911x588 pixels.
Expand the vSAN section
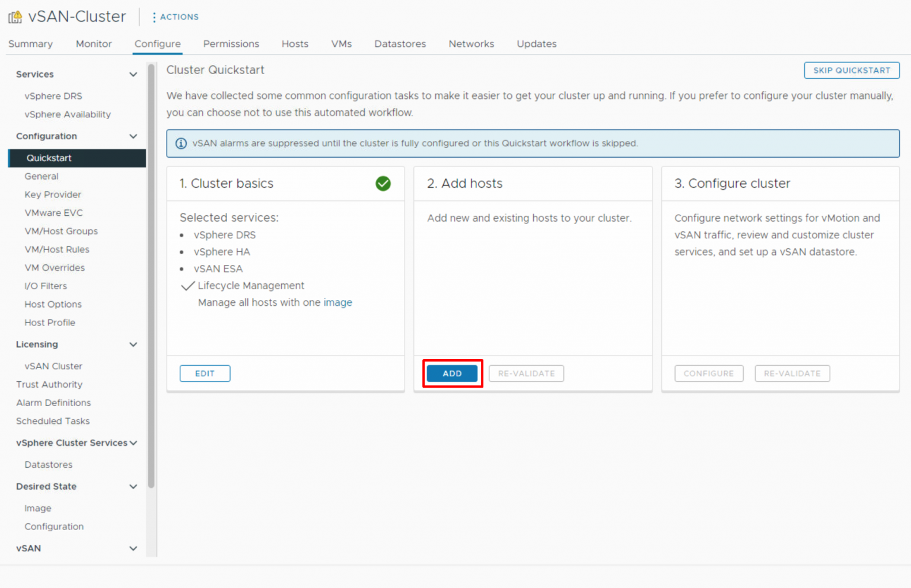tap(133, 548)
